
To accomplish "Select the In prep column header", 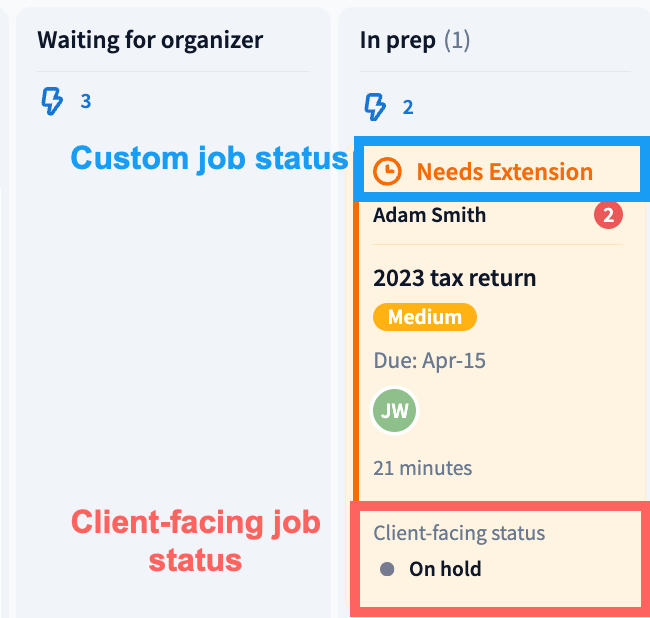I will pos(397,40).
